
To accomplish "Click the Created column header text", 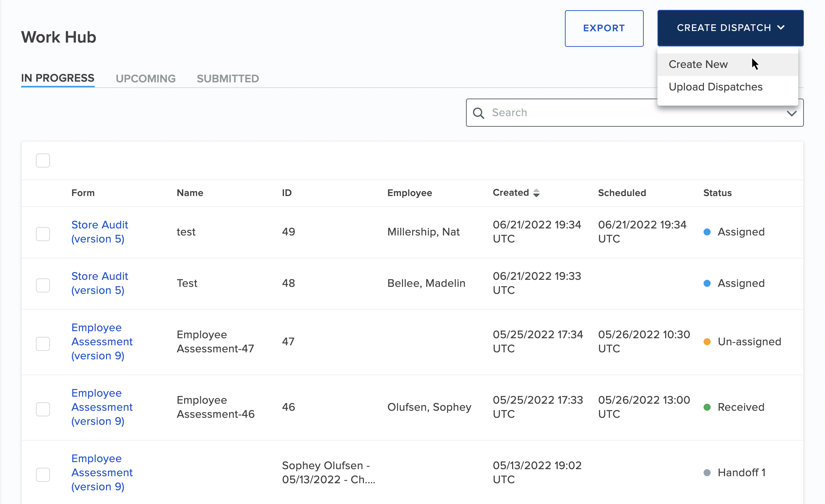I will click(x=511, y=193).
